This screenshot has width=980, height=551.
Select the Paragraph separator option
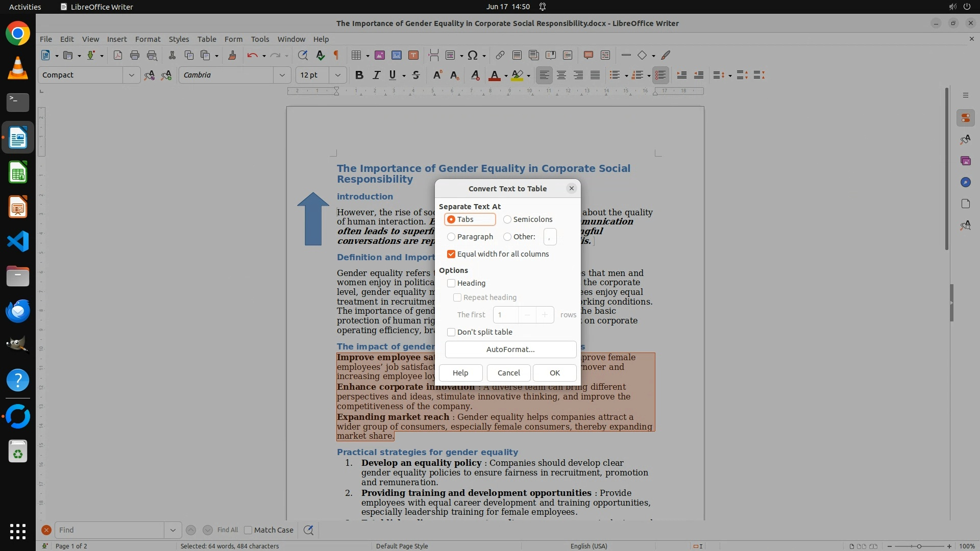[x=451, y=237]
